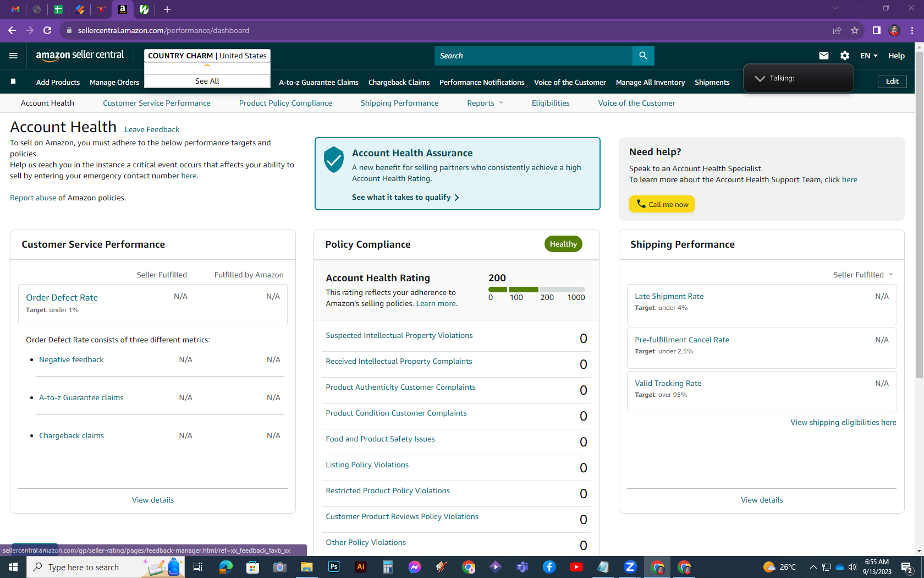This screenshot has width=924, height=578.
Task: Open Suspected Intellectual Property Violations
Action: [x=399, y=335]
